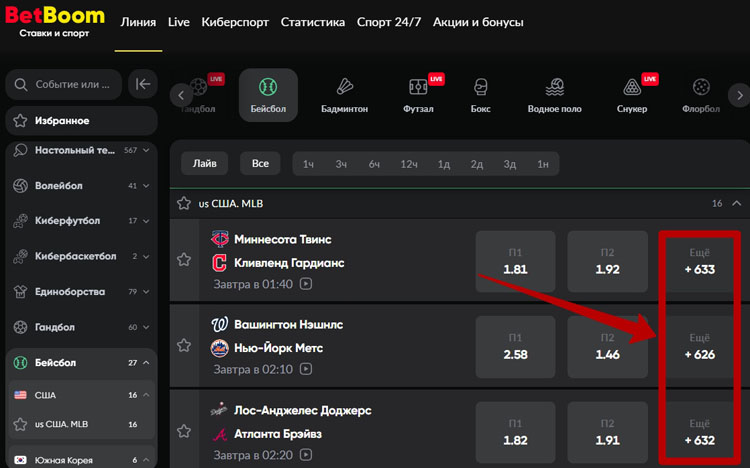Bet П1 2.58 on Вашингтон Нэшнлс
750x468 pixels.
coord(515,347)
